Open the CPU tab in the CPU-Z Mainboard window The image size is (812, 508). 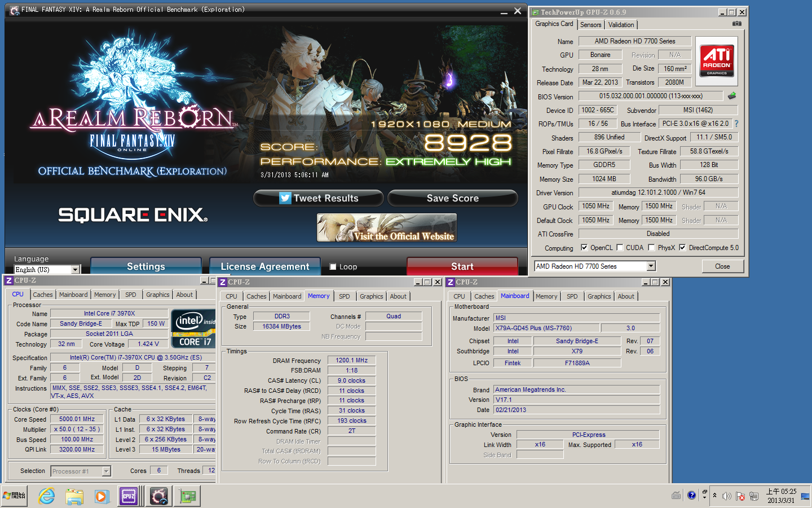[459, 296]
